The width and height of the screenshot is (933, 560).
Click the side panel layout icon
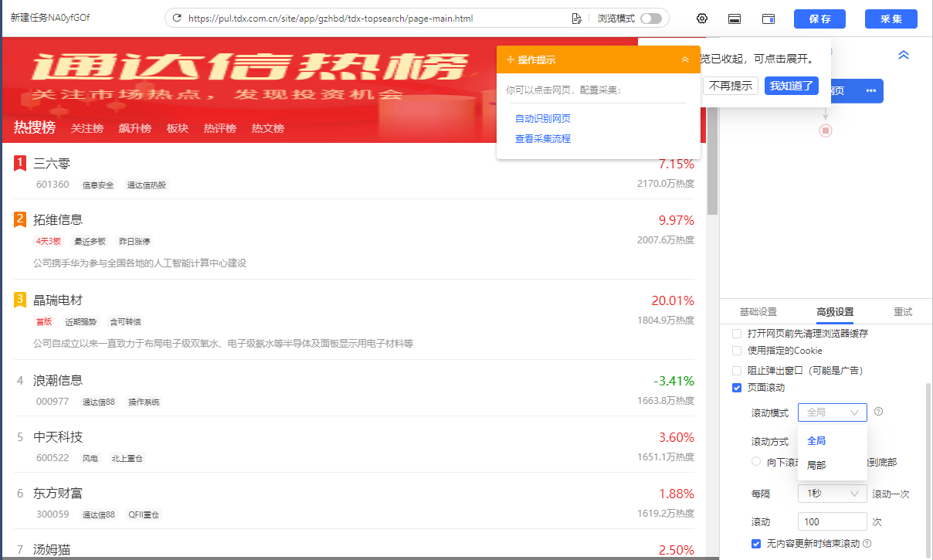768,19
